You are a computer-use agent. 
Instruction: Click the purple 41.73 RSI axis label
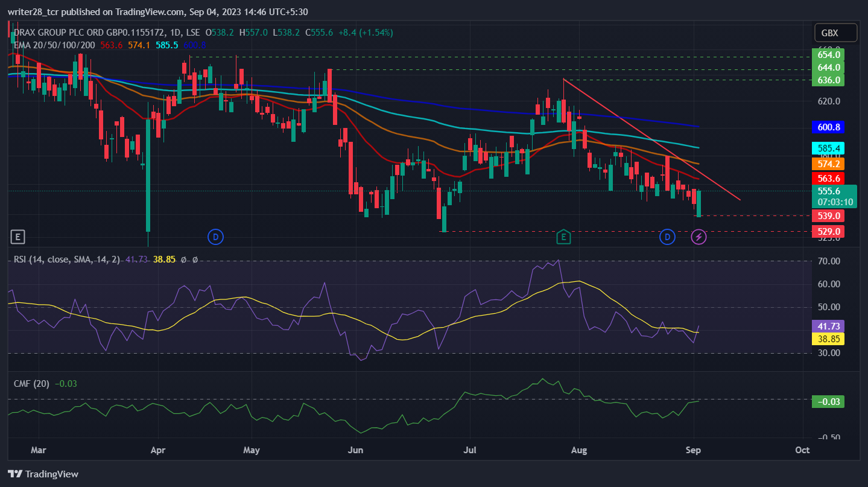pos(829,326)
